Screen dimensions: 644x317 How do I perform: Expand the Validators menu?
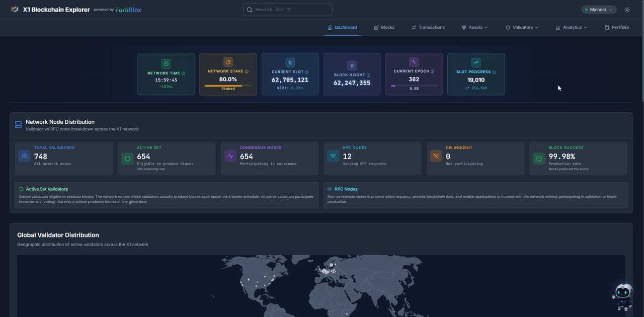[522, 28]
